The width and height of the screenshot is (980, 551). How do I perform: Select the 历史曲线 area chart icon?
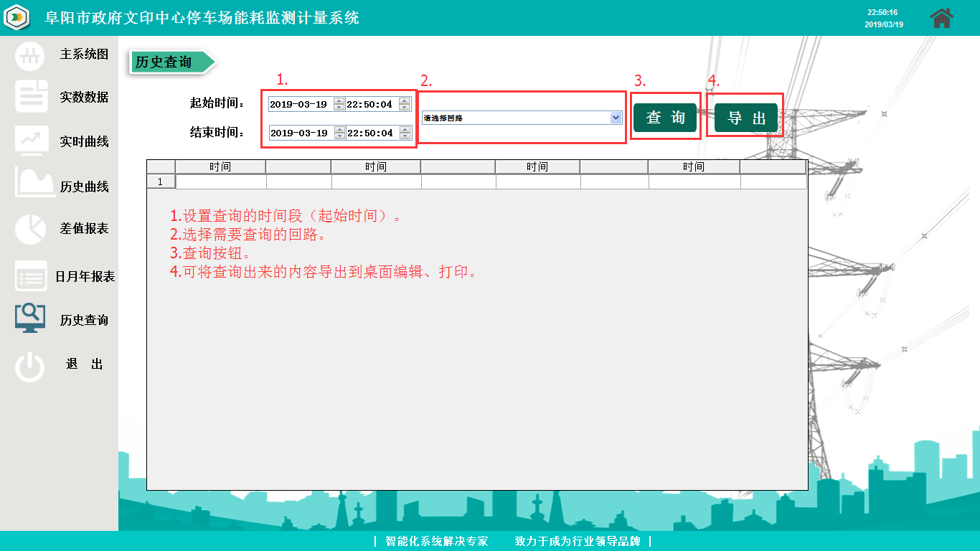pos(34,184)
